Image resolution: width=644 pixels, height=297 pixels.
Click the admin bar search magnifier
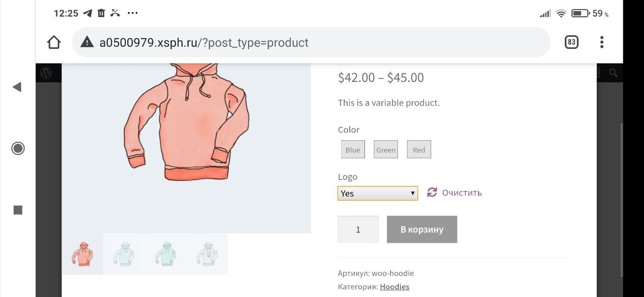pyautogui.click(x=613, y=73)
